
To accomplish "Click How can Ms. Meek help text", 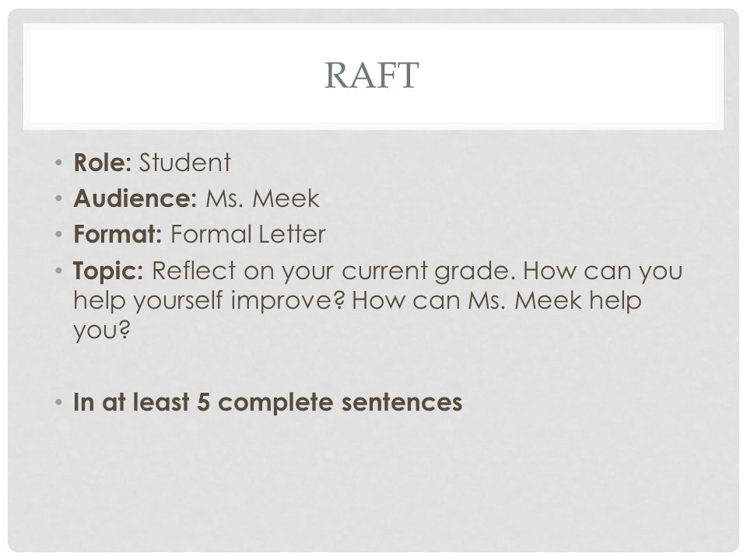I will [497, 300].
